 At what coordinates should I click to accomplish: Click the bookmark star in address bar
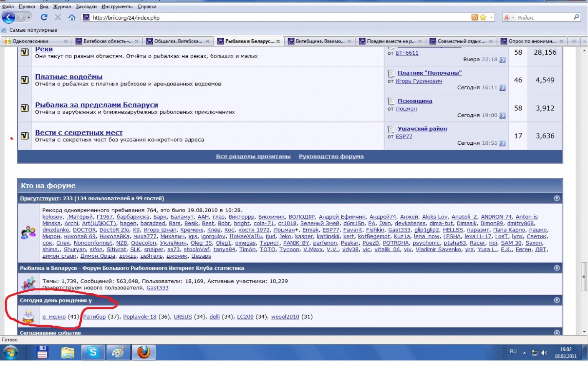pyautogui.click(x=483, y=17)
